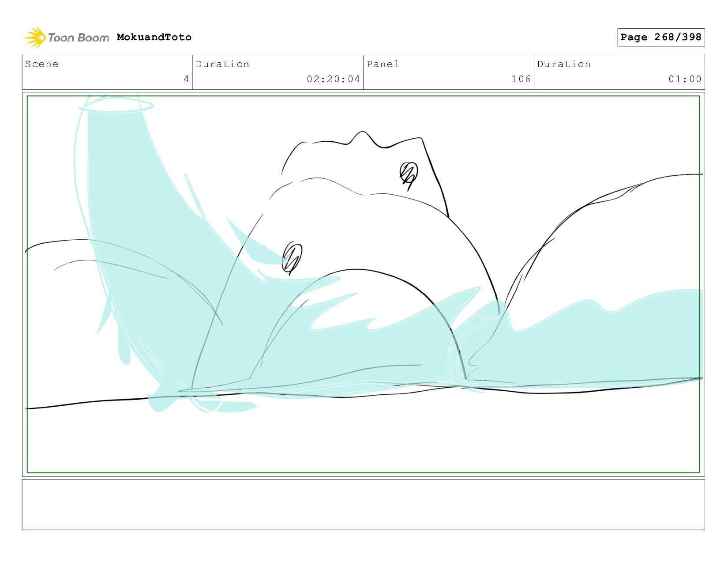Click the Toon Boom logo icon
Image resolution: width=728 pixels, height=563 pixels.
35,38
